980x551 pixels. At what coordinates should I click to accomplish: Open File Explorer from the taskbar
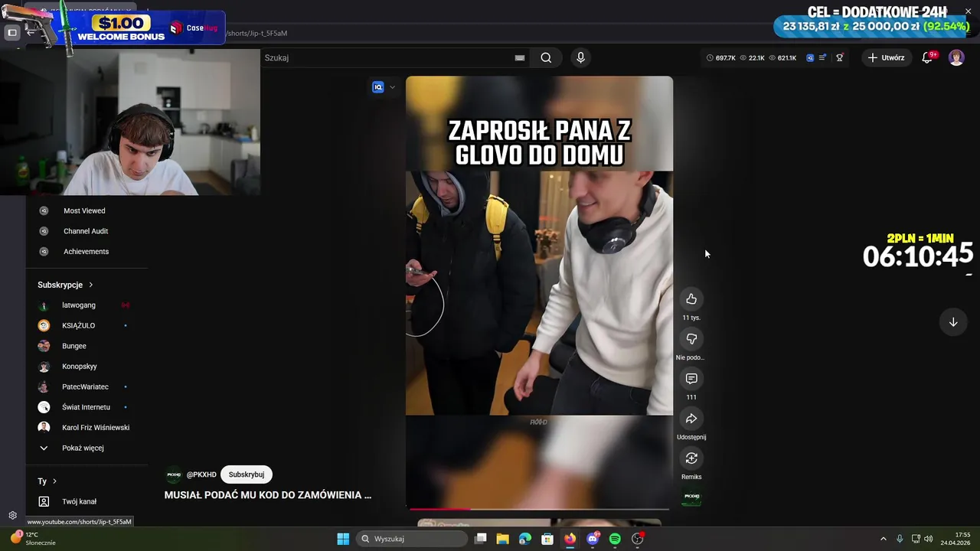click(502, 539)
